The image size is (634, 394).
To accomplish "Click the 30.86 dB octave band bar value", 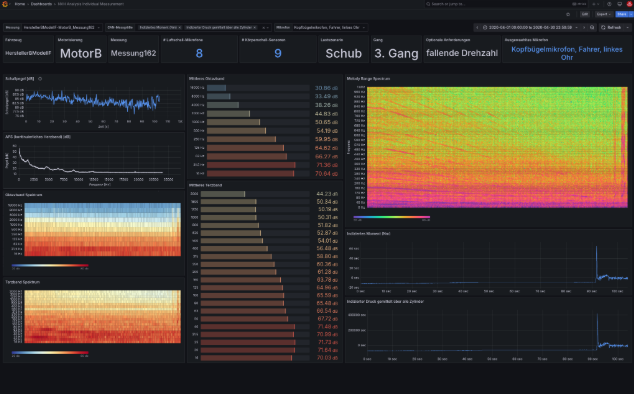I will pyautogui.click(x=326, y=88).
